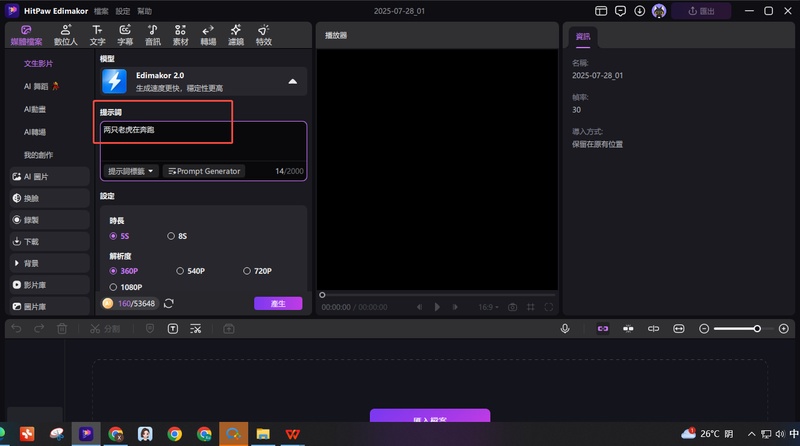Open the 檔案 file menu
Image resolution: width=800 pixels, height=446 pixels.
pyautogui.click(x=101, y=11)
